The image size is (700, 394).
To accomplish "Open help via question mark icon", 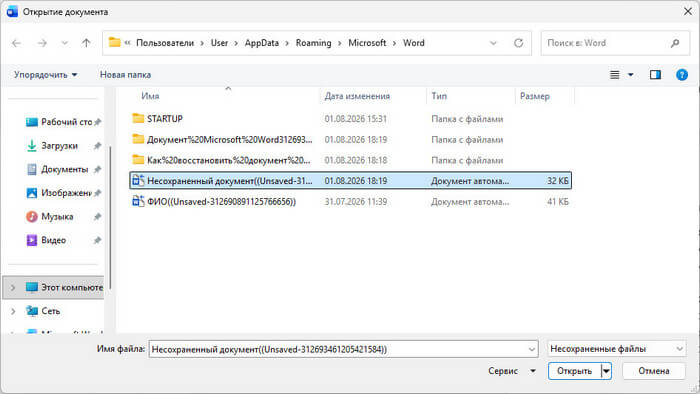I will [x=682, y=75].
